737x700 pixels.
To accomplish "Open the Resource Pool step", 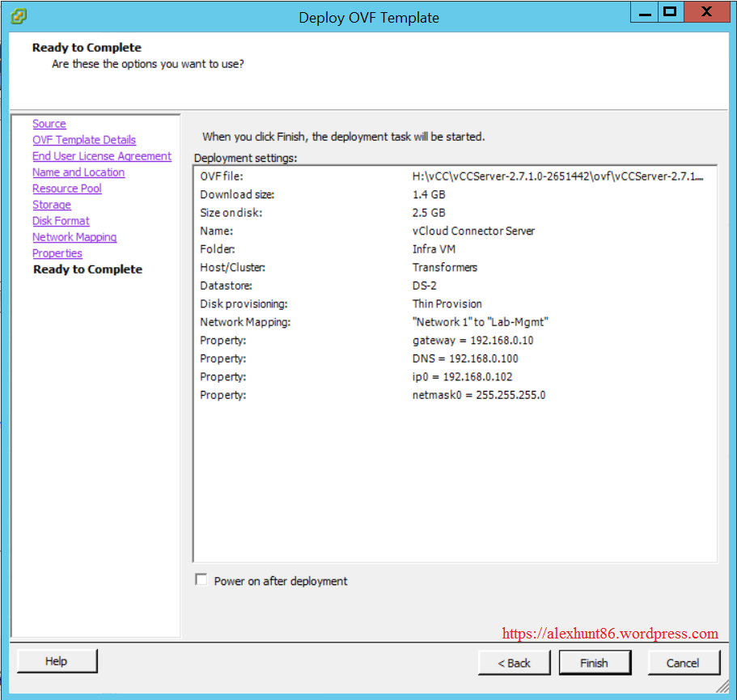I will (x=67, y=189).
